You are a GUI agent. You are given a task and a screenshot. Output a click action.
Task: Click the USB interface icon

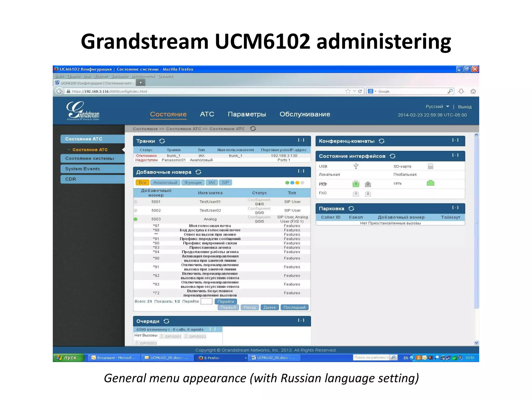click(356, 166)
